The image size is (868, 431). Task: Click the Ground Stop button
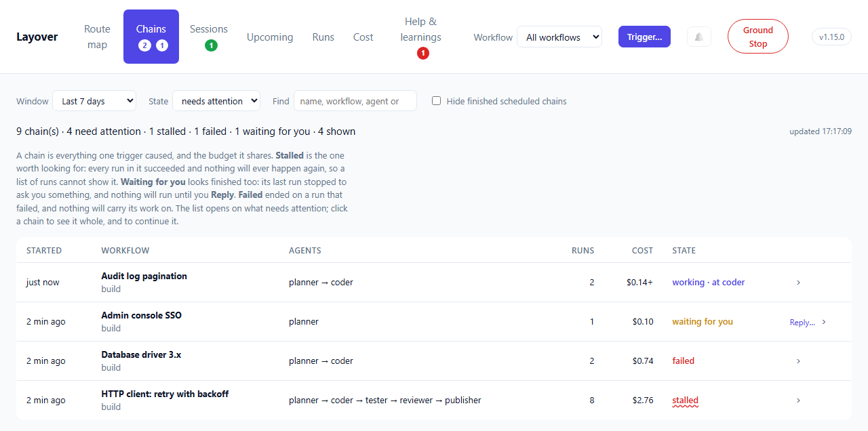pos(758,37)
